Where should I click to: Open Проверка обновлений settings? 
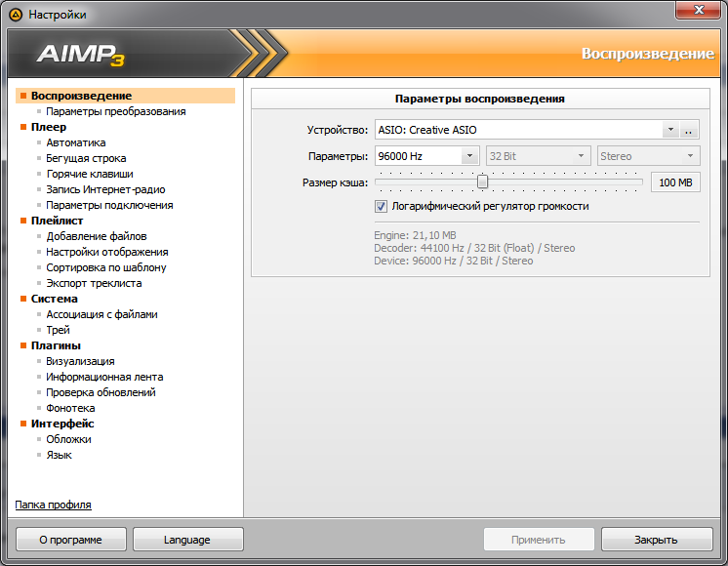pos(101,392)
